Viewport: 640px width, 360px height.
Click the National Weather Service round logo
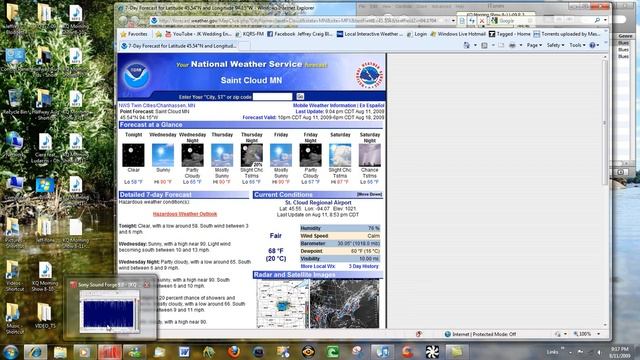click(x=369, y=75)
